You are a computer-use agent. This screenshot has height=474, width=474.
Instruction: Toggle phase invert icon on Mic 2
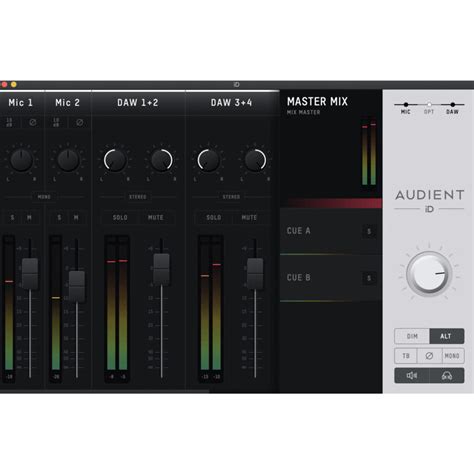pos(79,122)
